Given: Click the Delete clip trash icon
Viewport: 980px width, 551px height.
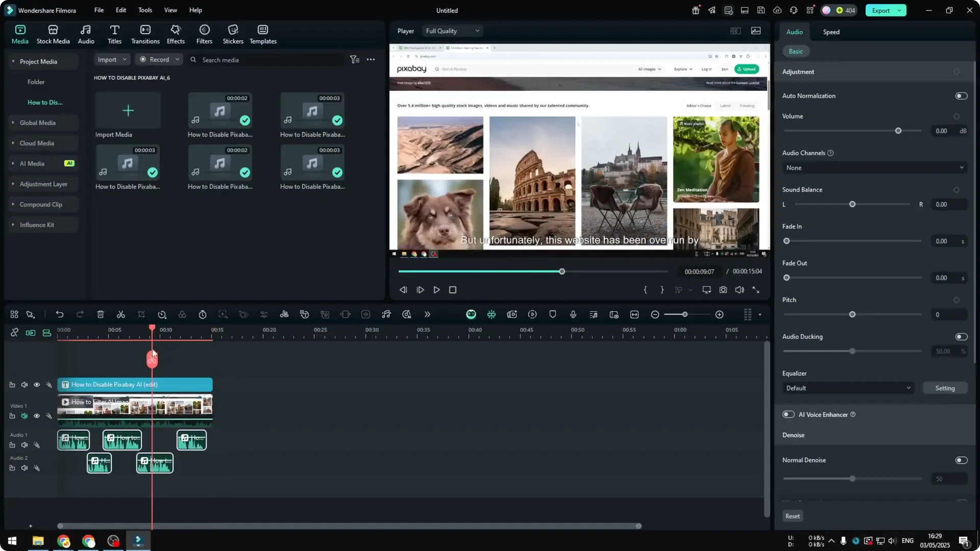Looking at the screenshot, I should pyautogui.click(x=100, y=314).
